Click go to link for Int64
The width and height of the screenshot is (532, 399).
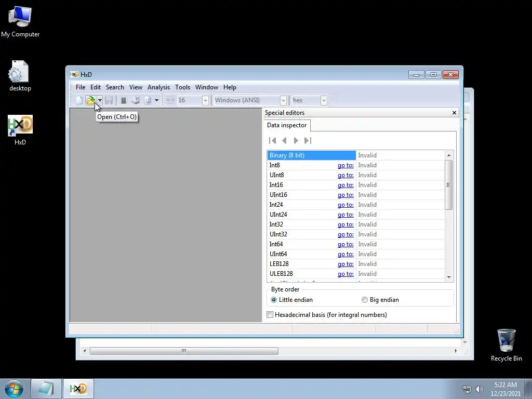[x=345, y=244]
